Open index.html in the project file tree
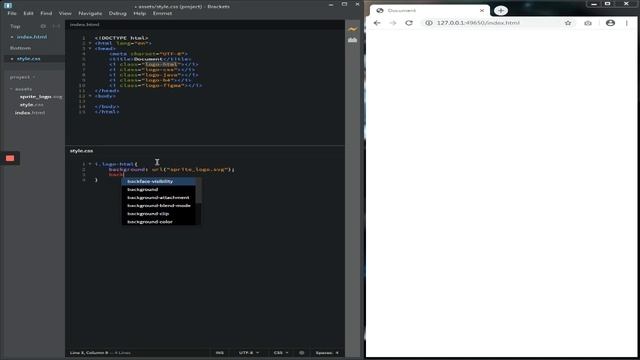This screenshot has width=640, height=360. pyautogui.click(x=30, y=113)
